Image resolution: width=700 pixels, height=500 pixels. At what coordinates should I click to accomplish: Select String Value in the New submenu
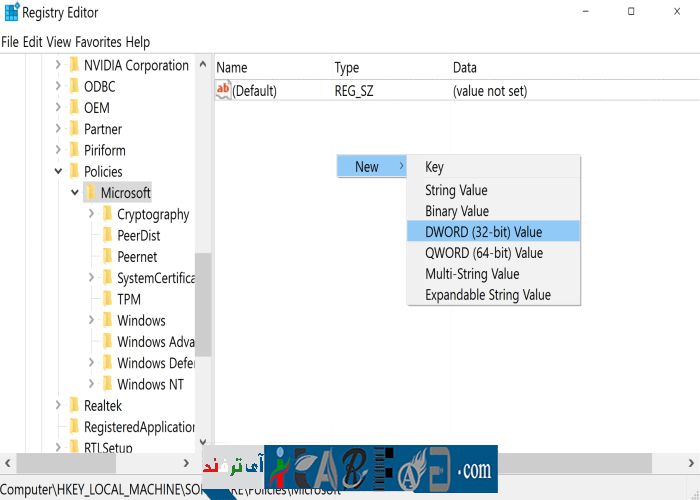pyautogui.click(x=456, y=190)
